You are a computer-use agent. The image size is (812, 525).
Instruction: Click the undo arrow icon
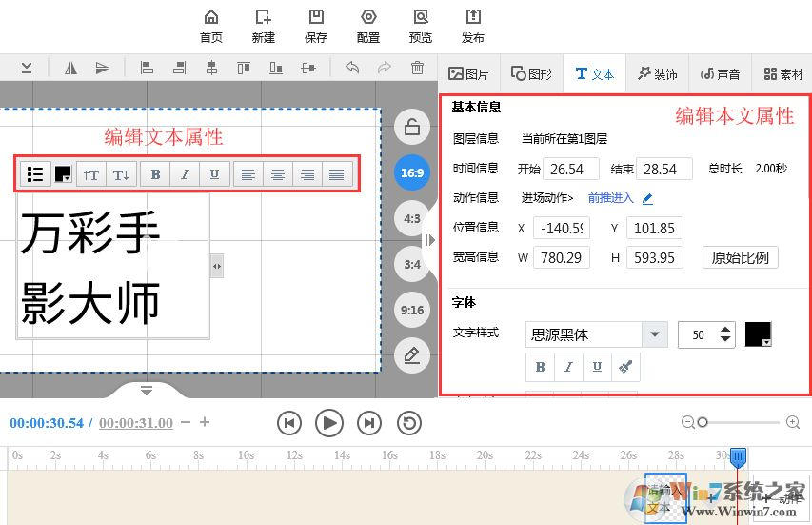tap(352, 68)
